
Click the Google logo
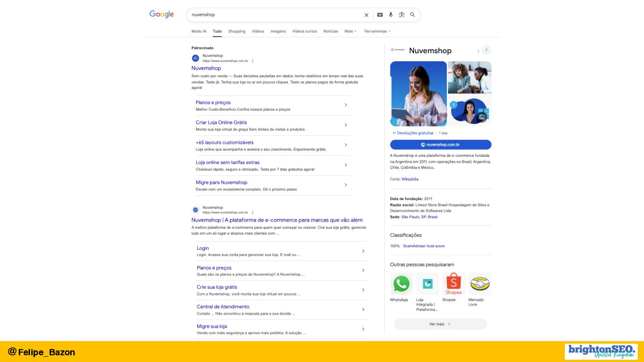(x=161, y=14)
